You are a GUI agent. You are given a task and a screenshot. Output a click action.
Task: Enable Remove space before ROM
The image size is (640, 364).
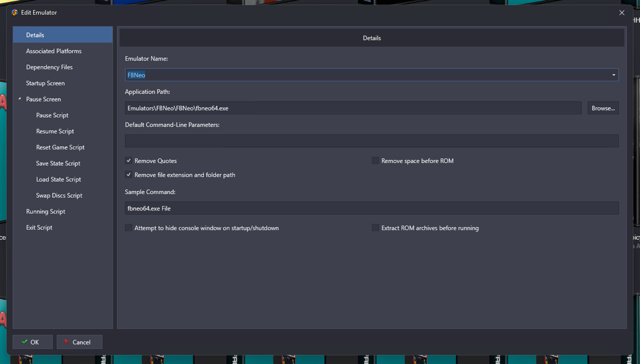(x=375, y=160)
